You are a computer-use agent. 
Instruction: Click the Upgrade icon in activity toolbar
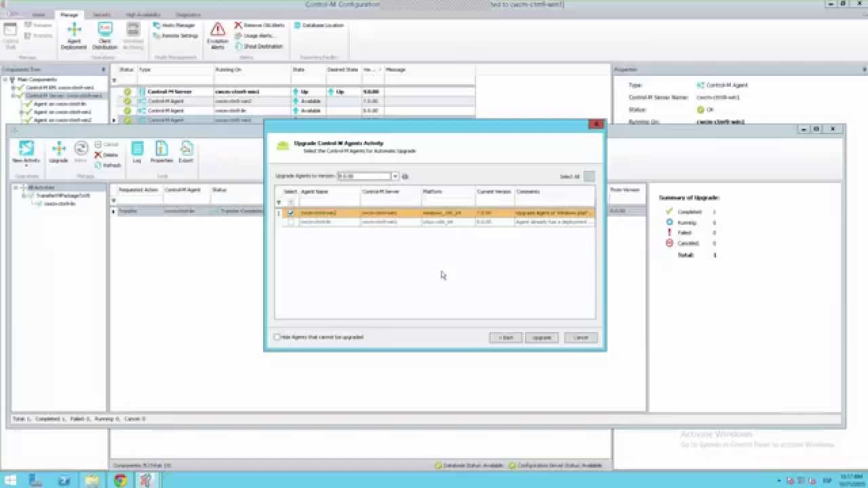(58, 153)
